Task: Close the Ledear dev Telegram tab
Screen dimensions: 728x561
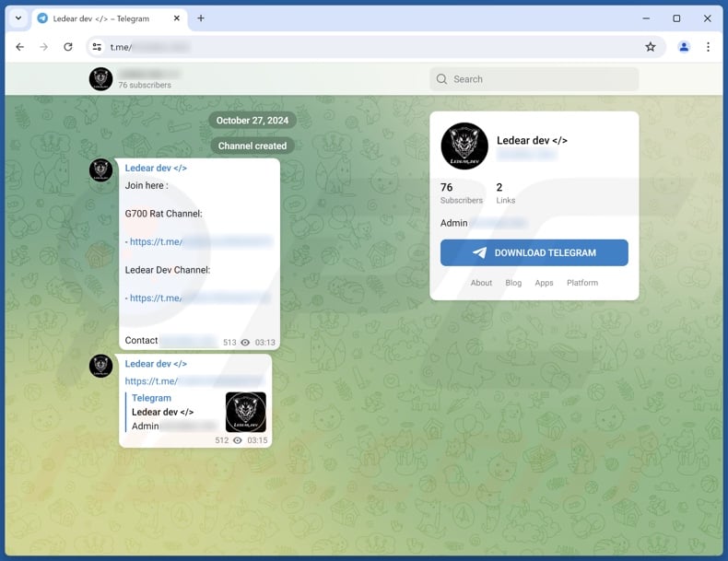Action: (176, 18)
